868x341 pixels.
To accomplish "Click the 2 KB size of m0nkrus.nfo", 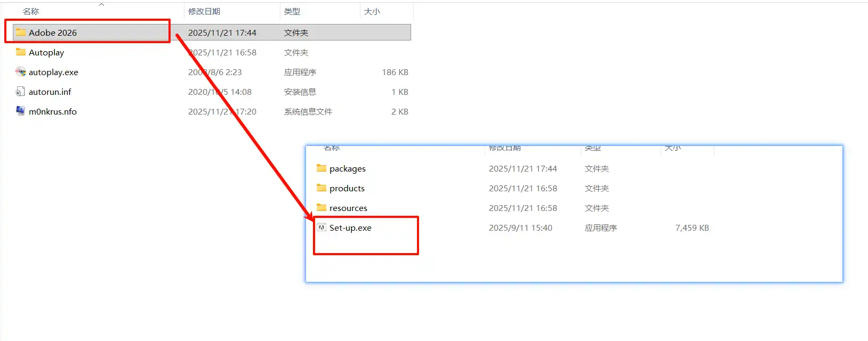I will 400,111.
